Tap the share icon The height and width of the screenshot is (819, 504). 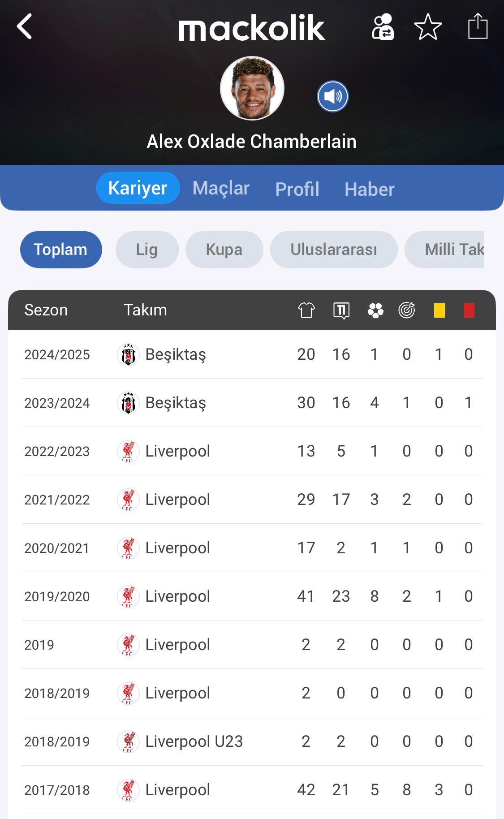(478, 26)
